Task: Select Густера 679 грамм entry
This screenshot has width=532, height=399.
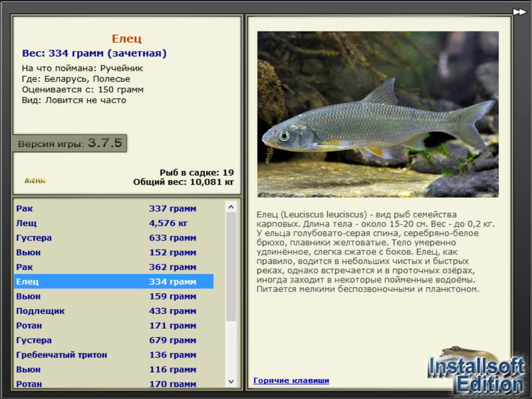Action: pos(114,340)
